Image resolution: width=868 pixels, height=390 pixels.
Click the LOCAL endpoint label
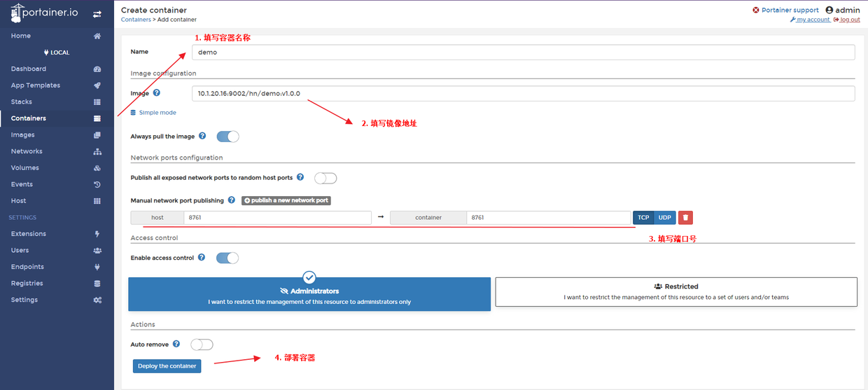click(57, 53)
